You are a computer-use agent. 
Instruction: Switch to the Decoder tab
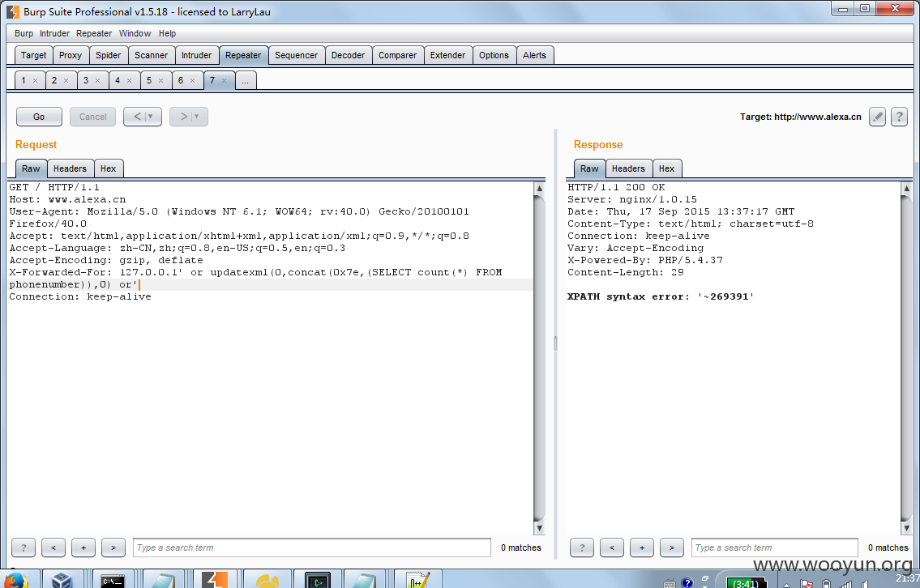point(348,55)
